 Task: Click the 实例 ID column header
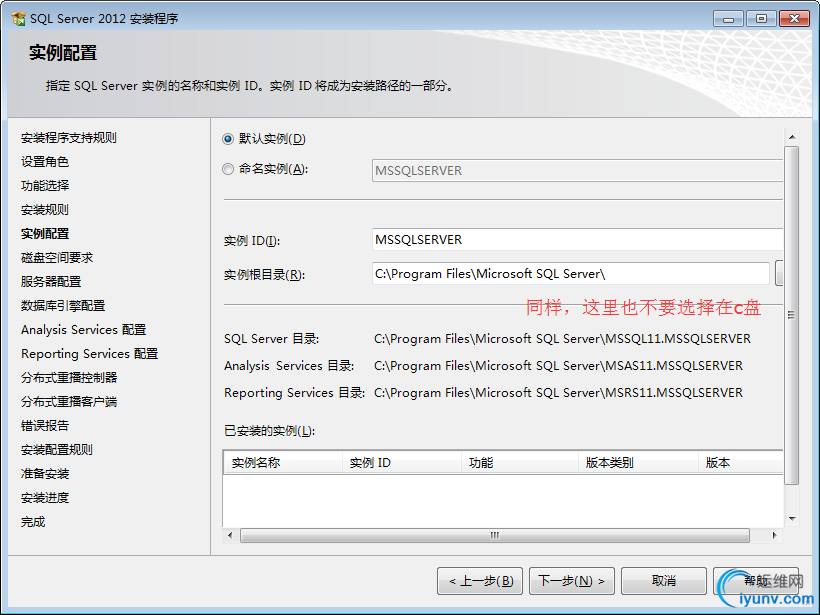pyautogui.click(x=402, y=463)
